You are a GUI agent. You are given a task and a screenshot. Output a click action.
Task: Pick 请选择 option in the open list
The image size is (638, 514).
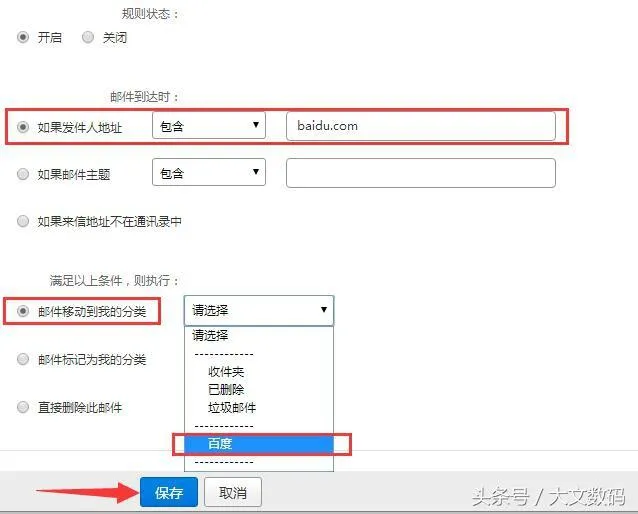259,335
